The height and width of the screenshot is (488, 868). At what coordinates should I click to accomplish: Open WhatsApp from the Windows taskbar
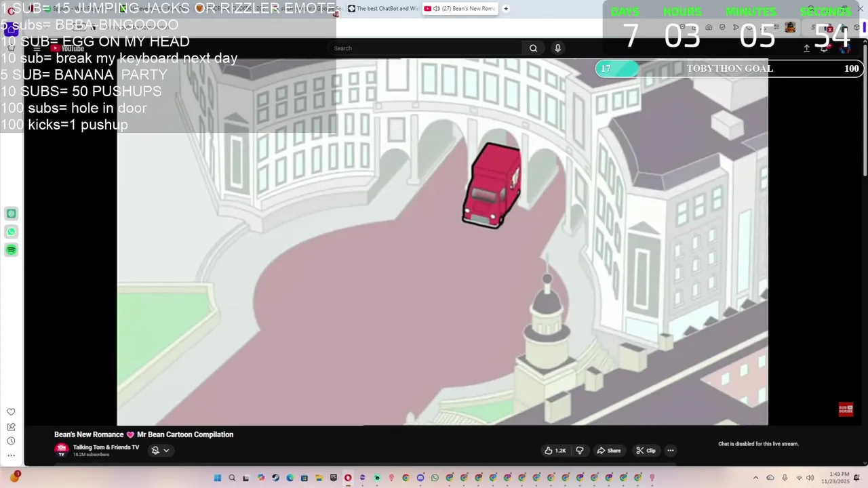click(x=435, y=478)
